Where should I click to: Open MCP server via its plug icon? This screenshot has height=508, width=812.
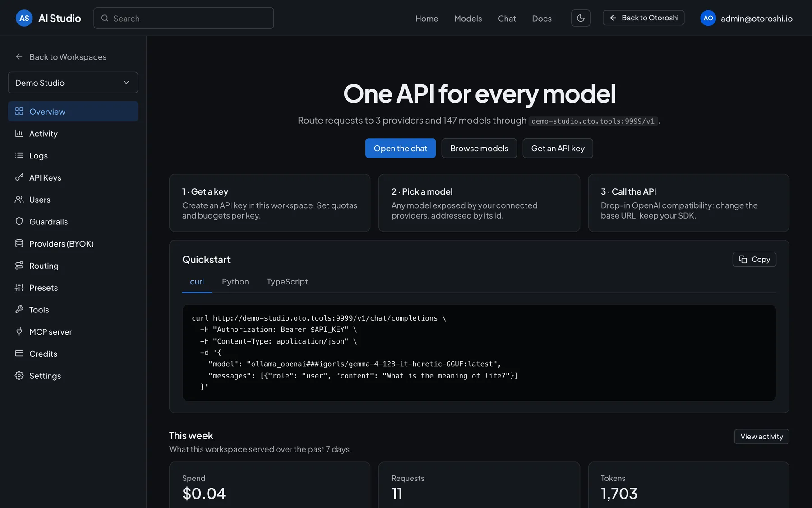click(x=19, y=331)
